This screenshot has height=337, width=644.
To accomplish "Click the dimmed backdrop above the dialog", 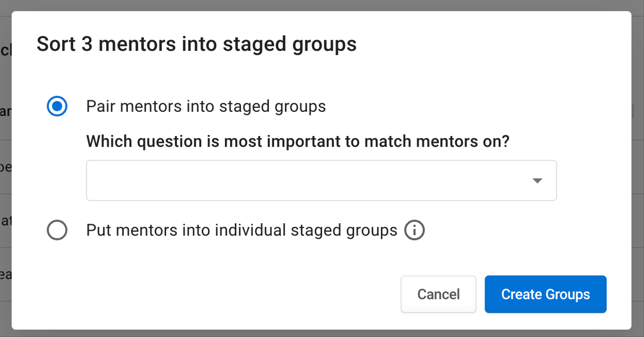I will click(x=322, y=5).
